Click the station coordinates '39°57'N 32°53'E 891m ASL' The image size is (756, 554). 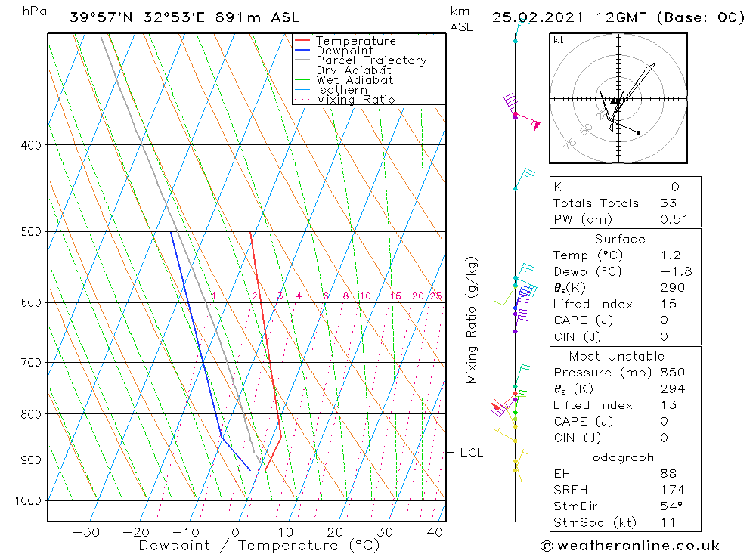tap(184, 17)
